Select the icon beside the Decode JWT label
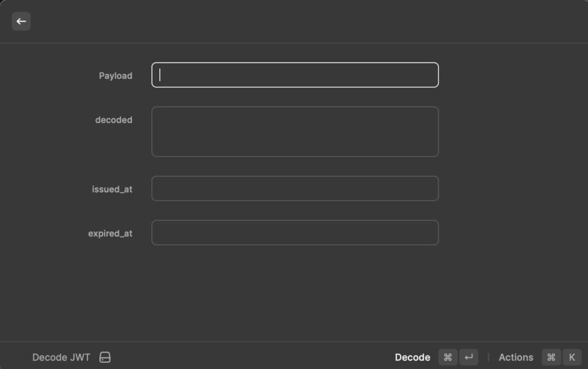 coord(104,357)
